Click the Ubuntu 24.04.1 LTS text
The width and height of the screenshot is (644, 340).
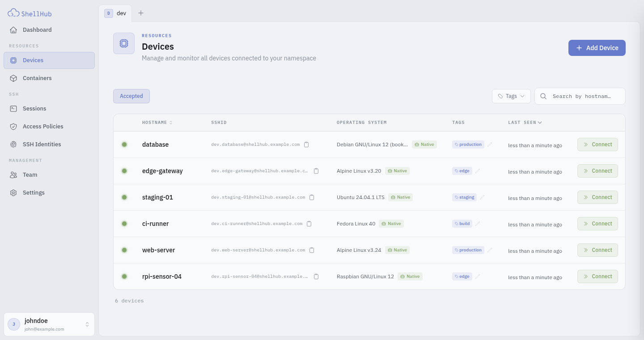(x=360, y=197)
